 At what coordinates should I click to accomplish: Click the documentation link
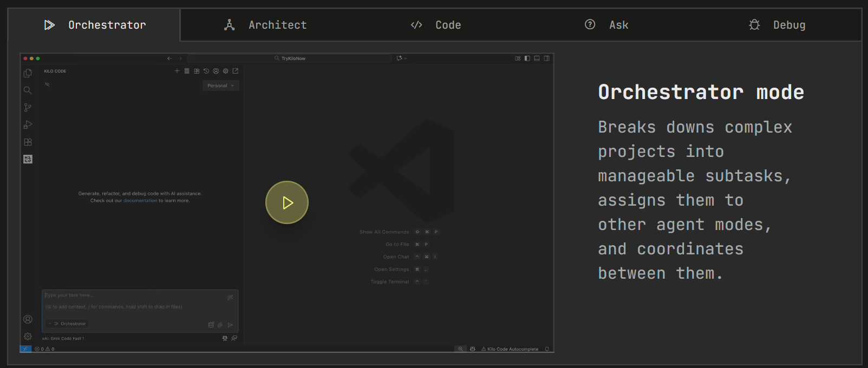tap(140, 201)
